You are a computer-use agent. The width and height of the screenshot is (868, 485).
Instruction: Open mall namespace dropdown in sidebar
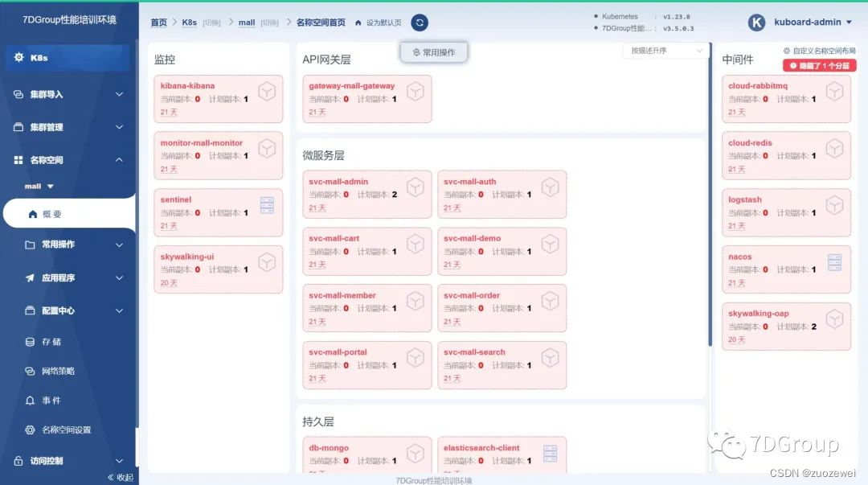(x=39, y=187)
